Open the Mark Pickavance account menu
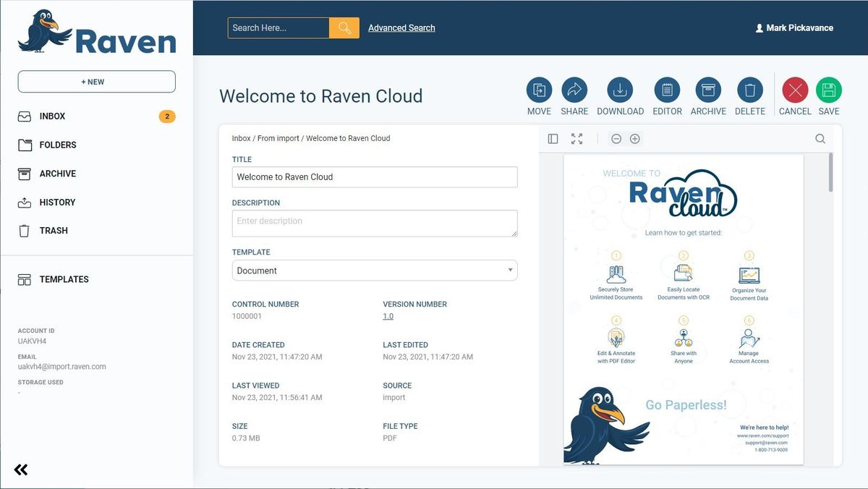The height and width of the screenshot is (489, 868). [x=794, y=27]
